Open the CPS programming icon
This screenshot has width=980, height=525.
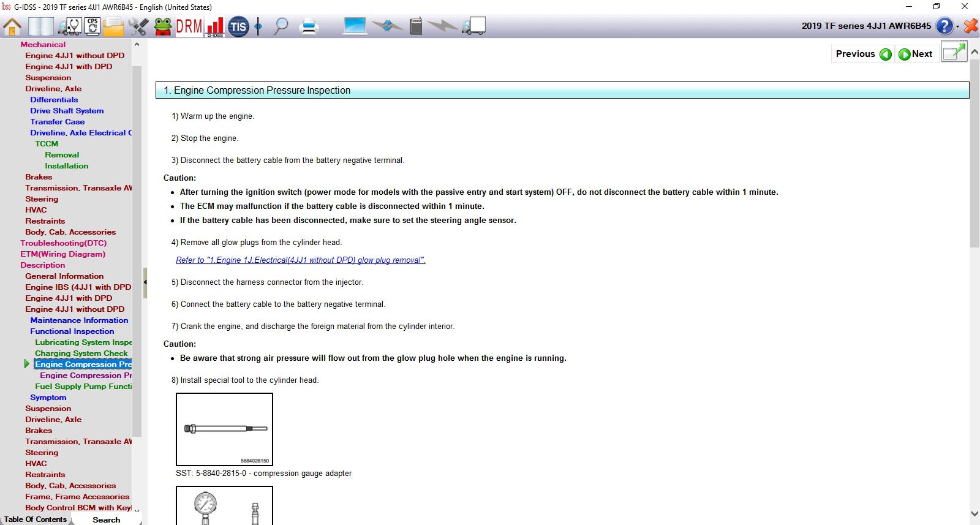(x=92, y=26)
